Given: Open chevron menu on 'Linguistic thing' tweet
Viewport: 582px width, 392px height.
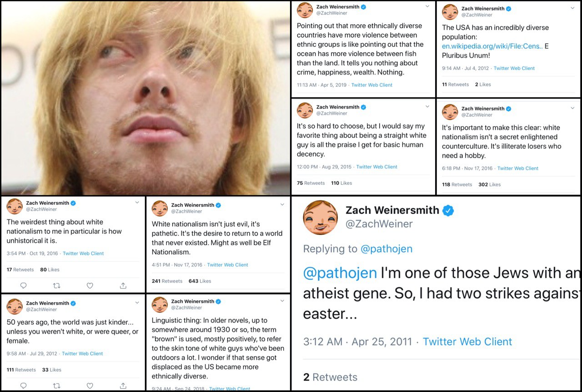Looking at the screenshot, I should [282, 301].
